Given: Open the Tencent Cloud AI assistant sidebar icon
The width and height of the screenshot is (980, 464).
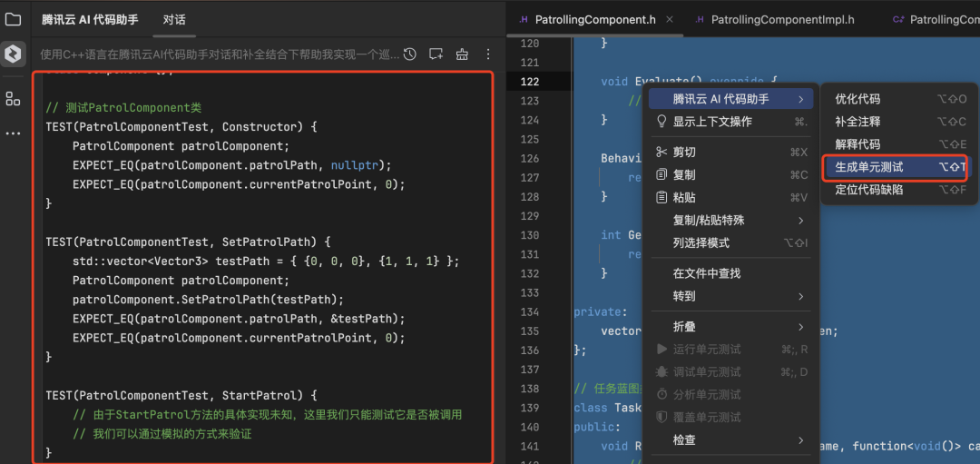Looking at the screenshot, I should [13, 54].
